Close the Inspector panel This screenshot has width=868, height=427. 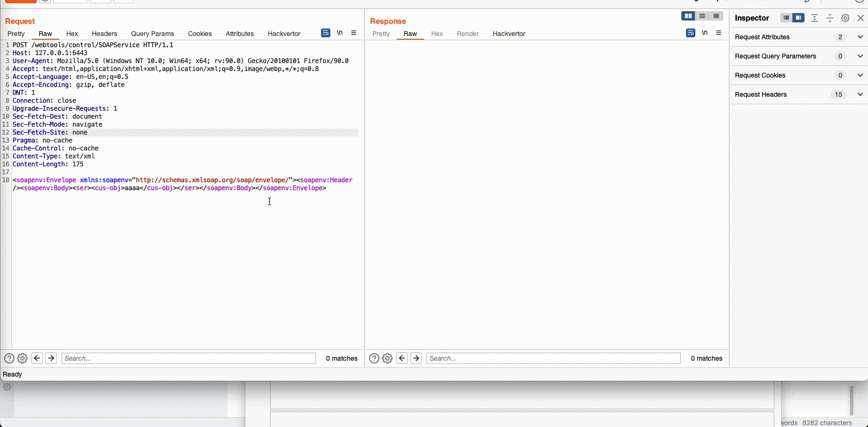861,18
